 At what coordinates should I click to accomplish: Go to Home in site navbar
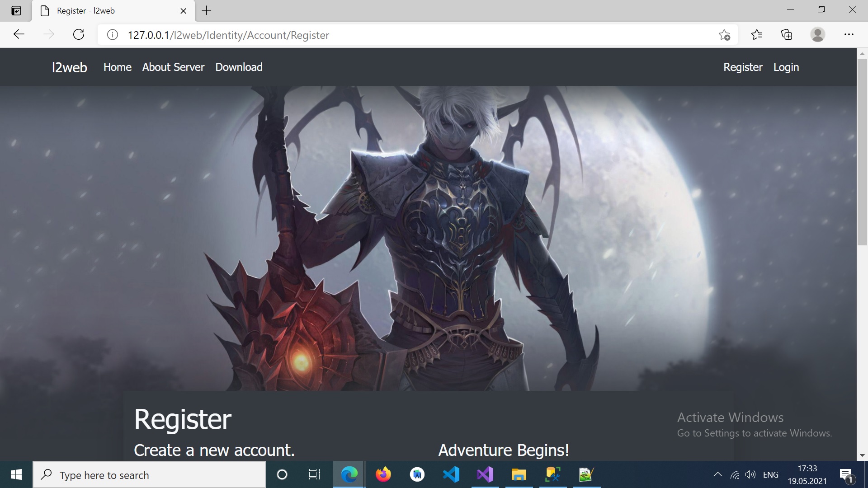coord(117,67)
